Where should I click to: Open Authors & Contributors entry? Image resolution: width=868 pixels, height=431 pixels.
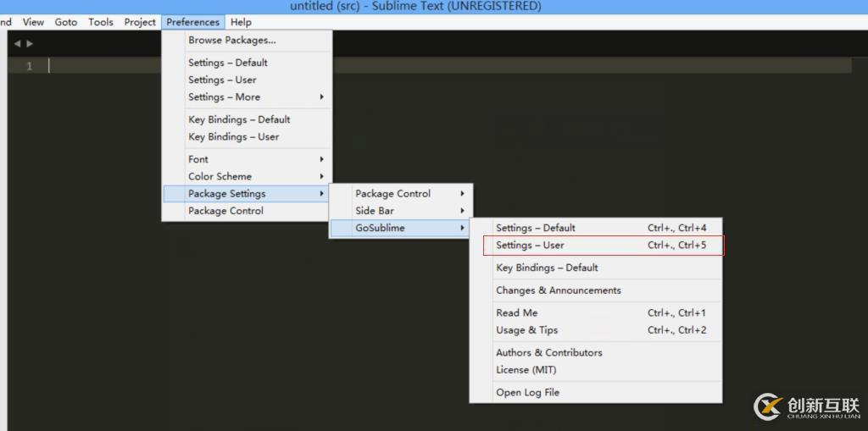596,353
